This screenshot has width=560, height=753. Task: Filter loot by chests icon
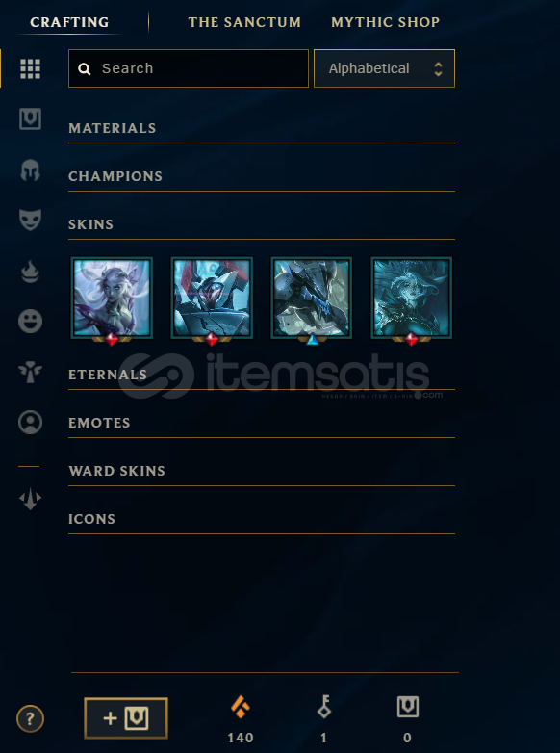point(30,119)
